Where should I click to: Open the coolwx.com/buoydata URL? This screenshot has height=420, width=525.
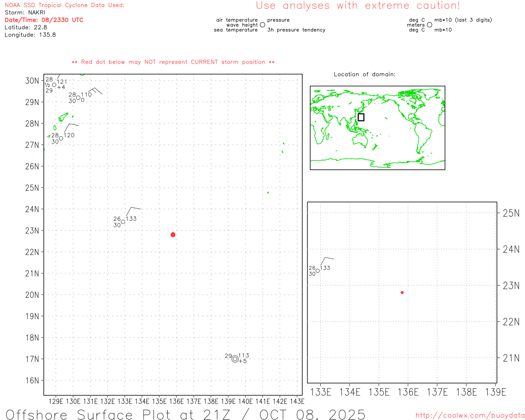point(470,415)
